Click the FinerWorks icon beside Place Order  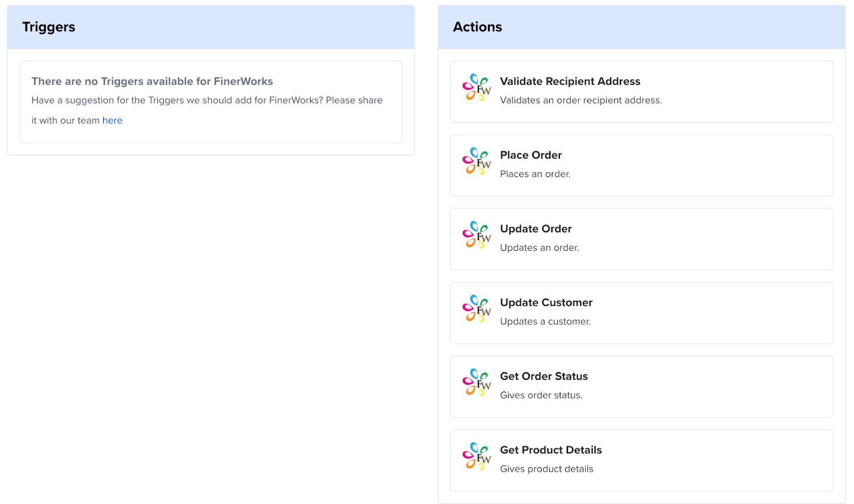pyautogui.click(x=476, y=161)
